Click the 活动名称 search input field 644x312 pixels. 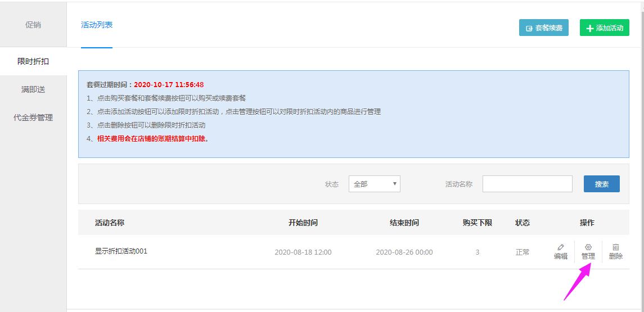pyautogui.click(x=528, y=184)
